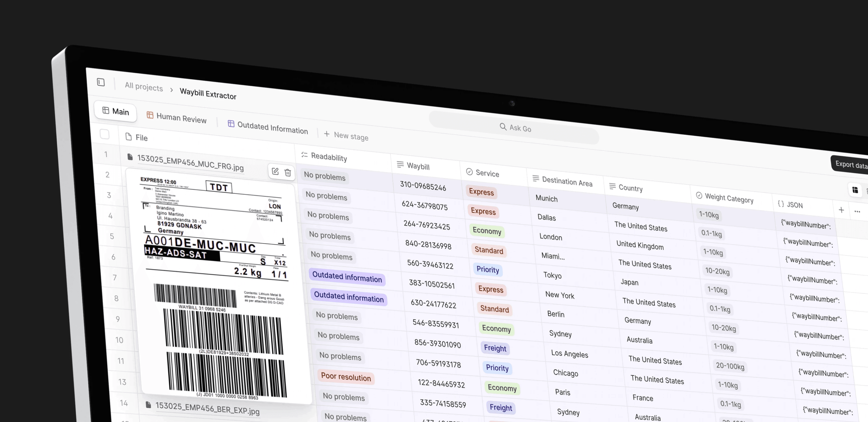Select the Munich destination cell
Image resolution: width=868 pixels, height=422 pixels.
coord(547,198)
